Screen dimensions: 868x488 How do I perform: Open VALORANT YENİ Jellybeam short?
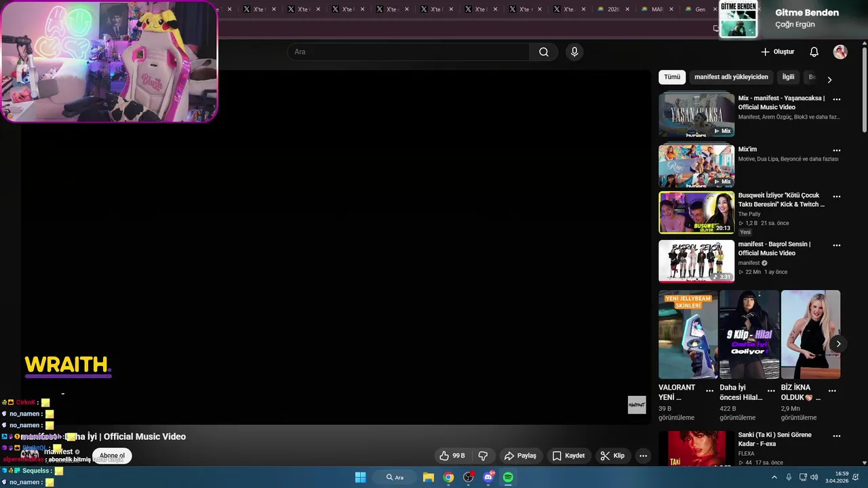(688, 334)
